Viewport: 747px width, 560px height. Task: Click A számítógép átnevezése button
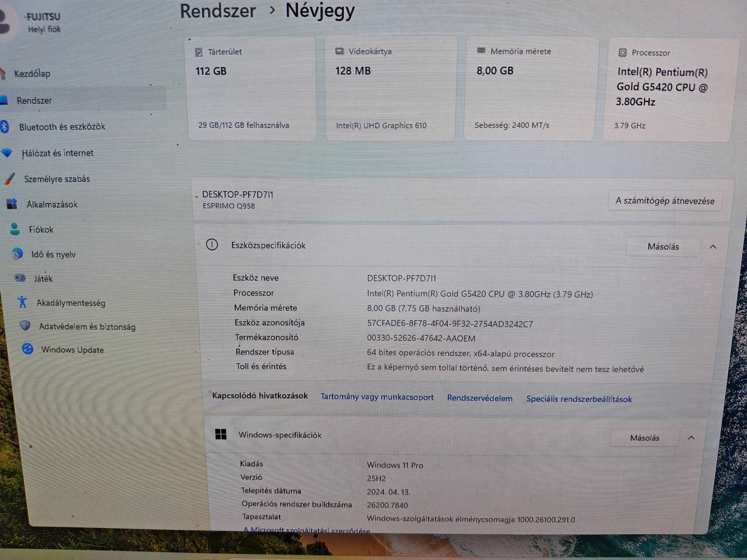point(665,201)
